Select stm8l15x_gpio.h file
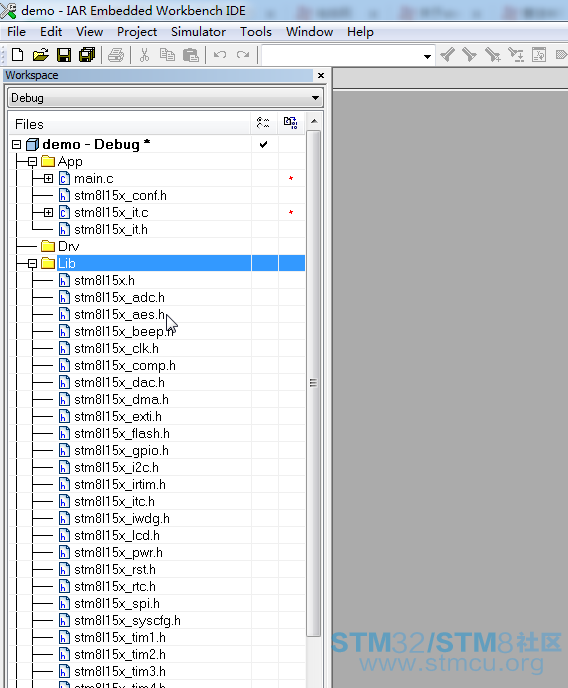This screenshot has height=688, width=568. tap(121, 451)
